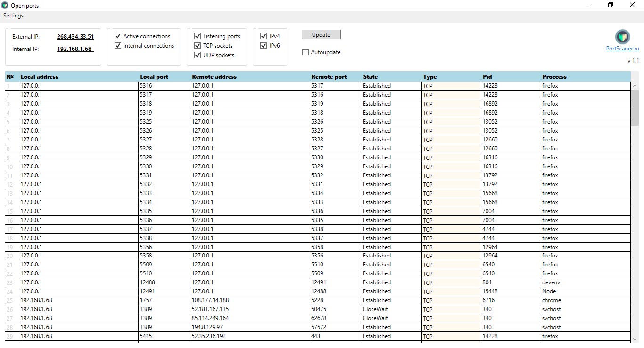The width and height of the screenshot is (644, 348).
Task: Click remote port cell 5228
Action: coord(336,300)
